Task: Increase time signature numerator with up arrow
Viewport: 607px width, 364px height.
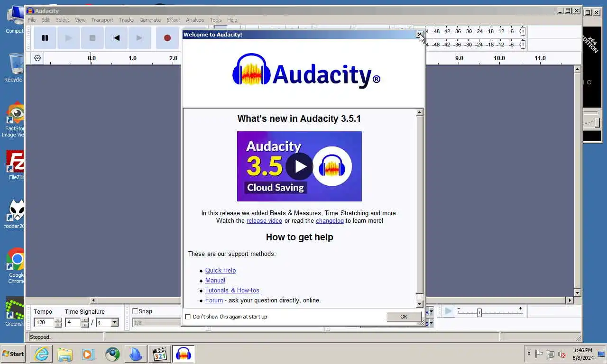Action: tap(85, 320)
